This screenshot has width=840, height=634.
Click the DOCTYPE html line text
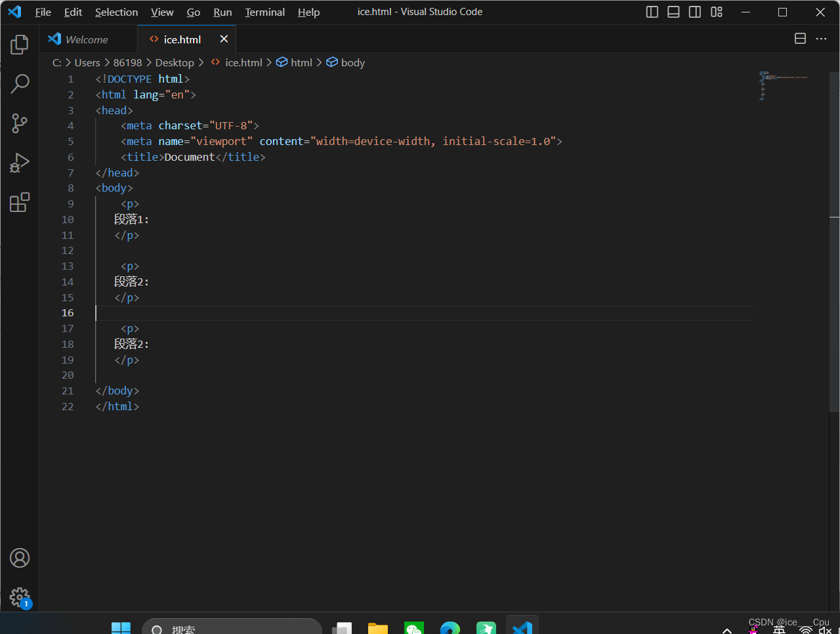pyautogui.click(x=142, y=79)
